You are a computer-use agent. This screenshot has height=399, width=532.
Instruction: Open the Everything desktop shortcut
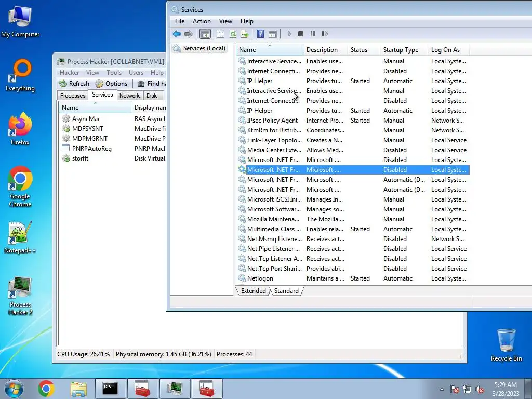[20, 75]
